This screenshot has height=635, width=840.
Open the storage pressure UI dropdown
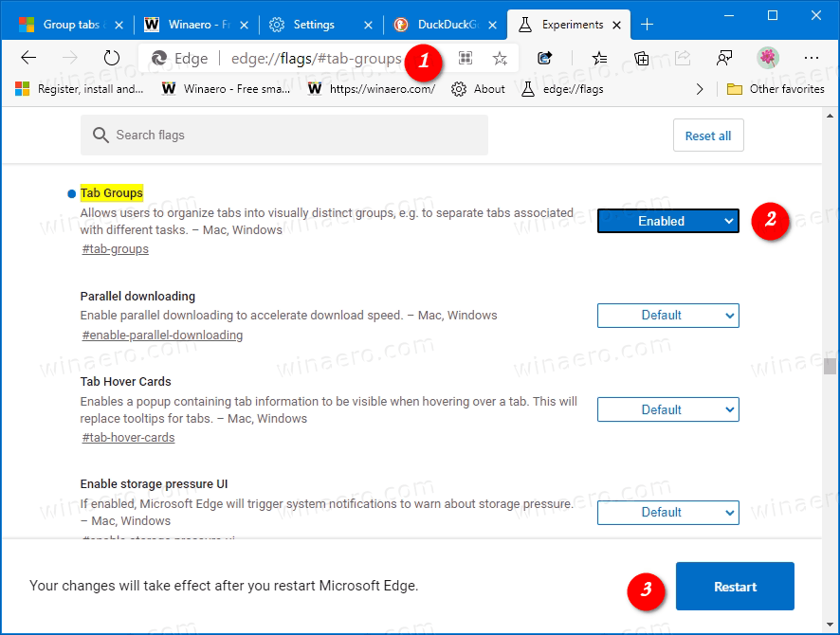coord(667,513)
